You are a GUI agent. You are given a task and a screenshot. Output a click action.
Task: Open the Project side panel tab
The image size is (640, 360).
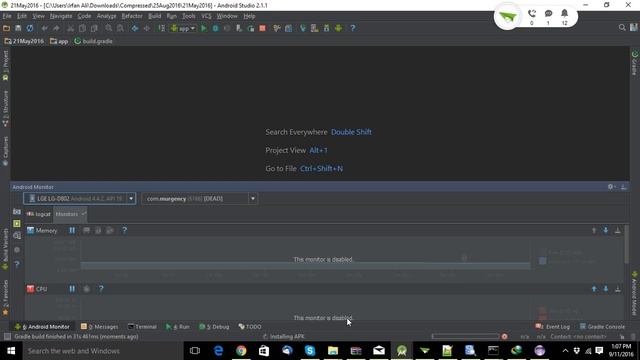click(5, 65)
